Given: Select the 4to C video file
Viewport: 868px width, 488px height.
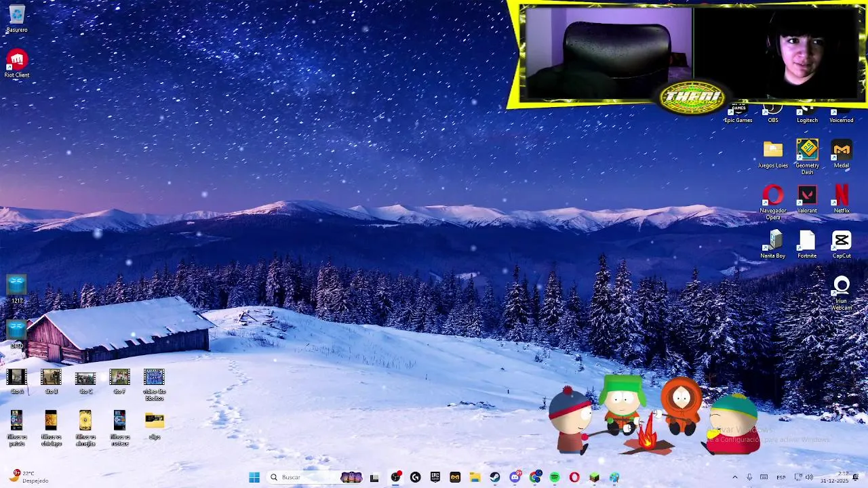Looking at the screenshot, I should click(x=85, y=381).
